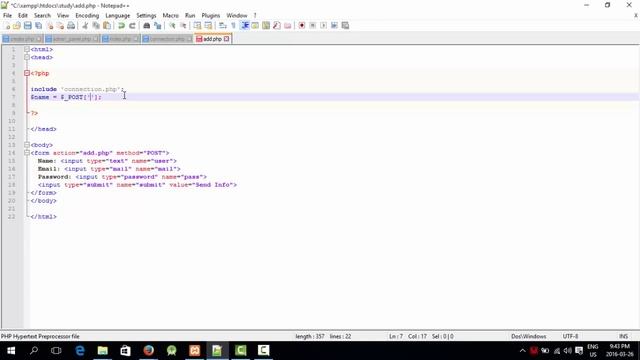Open the Dos\Windows line ending selector

(529, 336)
